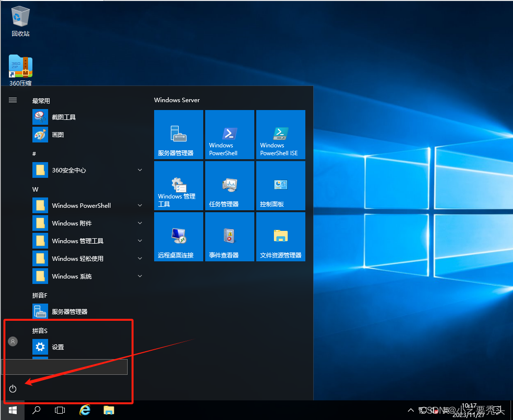Open the Recycle Bin desktop icon

[x=21, y=21]
